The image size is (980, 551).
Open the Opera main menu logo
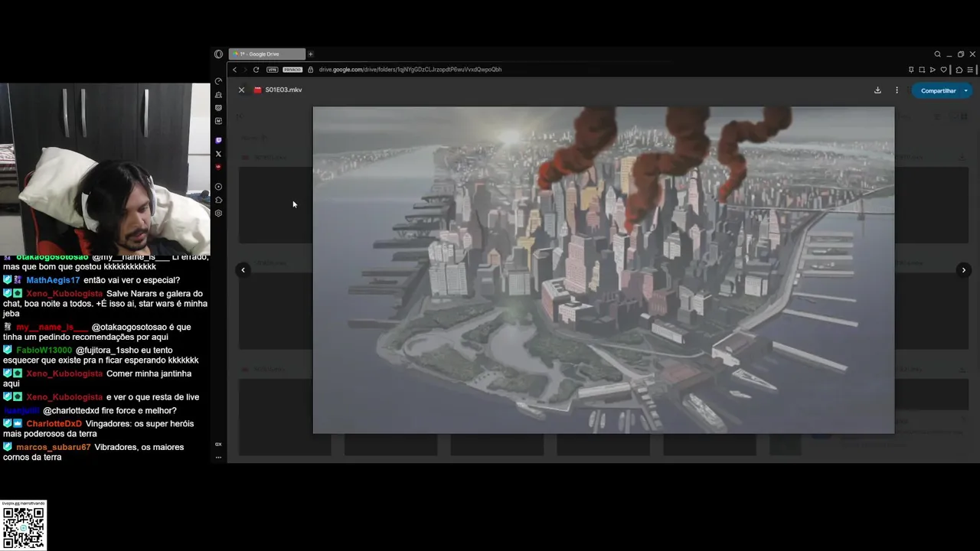click(218, 54)
